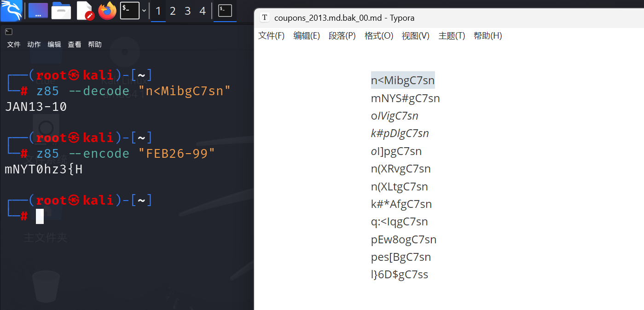Viewport: 644px width, 310px height.
Task: Open Typora 编辑(E) menu
Action: pos(307,36)
